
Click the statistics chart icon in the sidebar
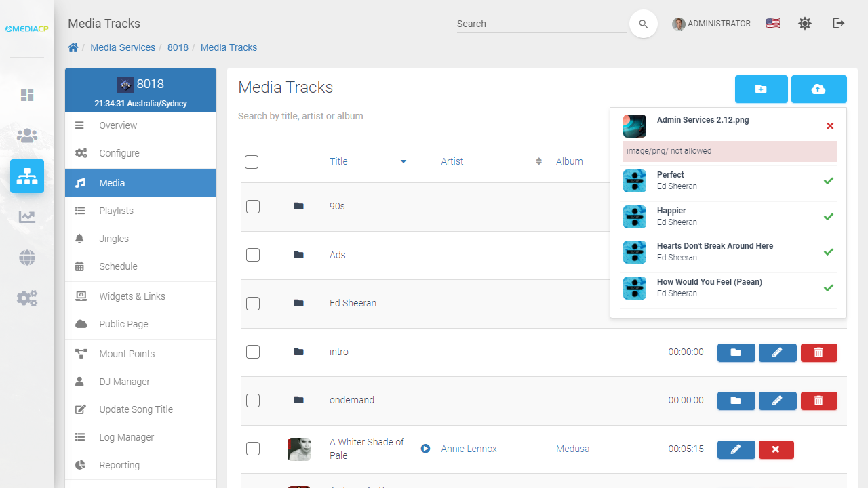coord(27,217)
